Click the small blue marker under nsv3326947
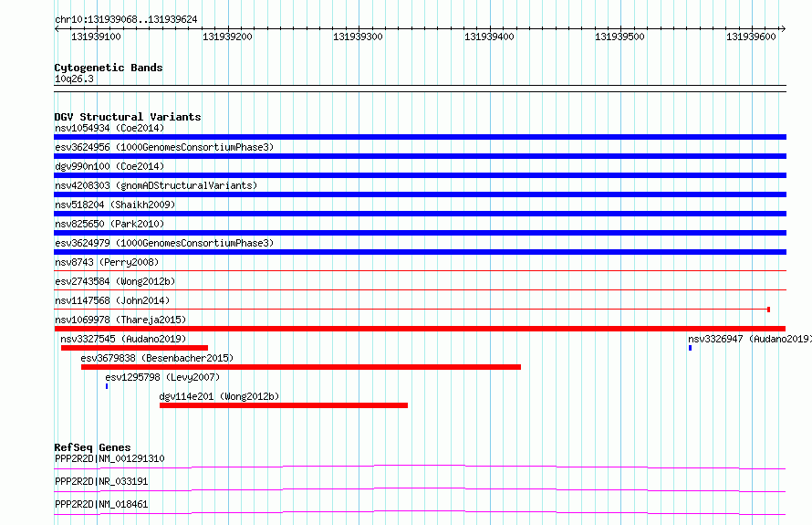Viewport: 812px width, 525px height. coord(690,348)
